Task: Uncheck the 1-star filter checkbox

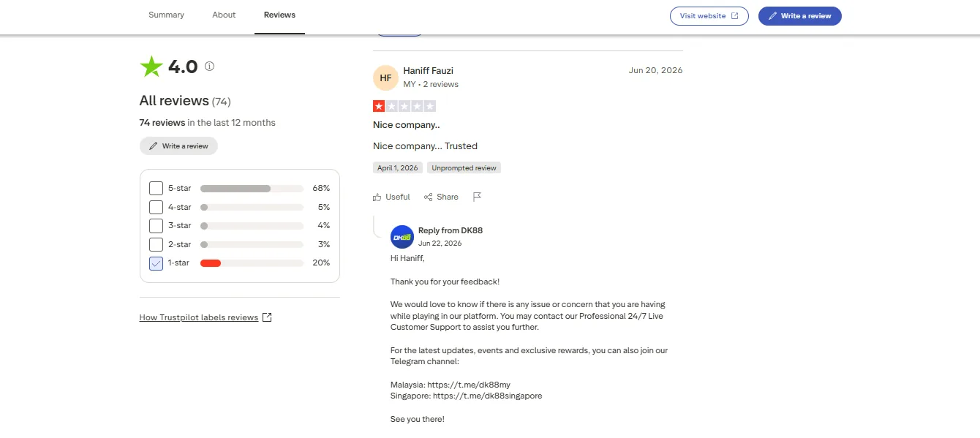Action: pyautogui.click(x=156, y=263)
